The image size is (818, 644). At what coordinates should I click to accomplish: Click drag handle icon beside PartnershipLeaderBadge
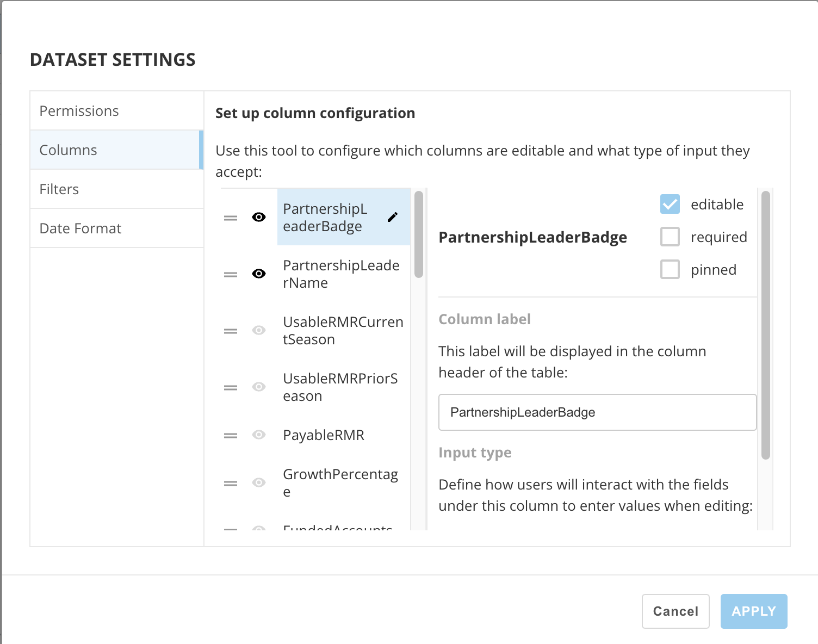pos(231,218)
